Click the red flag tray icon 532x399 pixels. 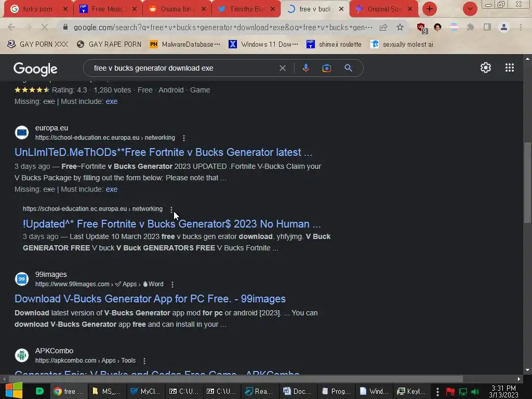(450, 392)
